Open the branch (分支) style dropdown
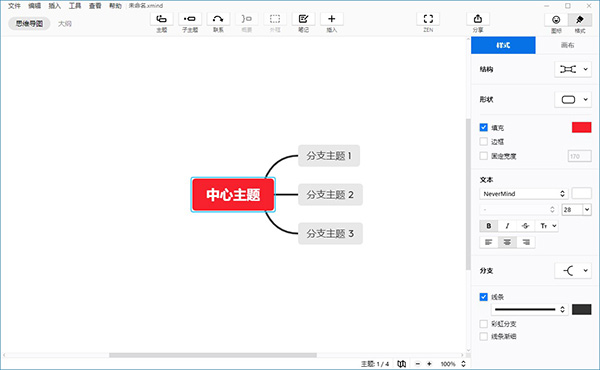The height and width of the screenshot is (370, 600). (573, 271)
